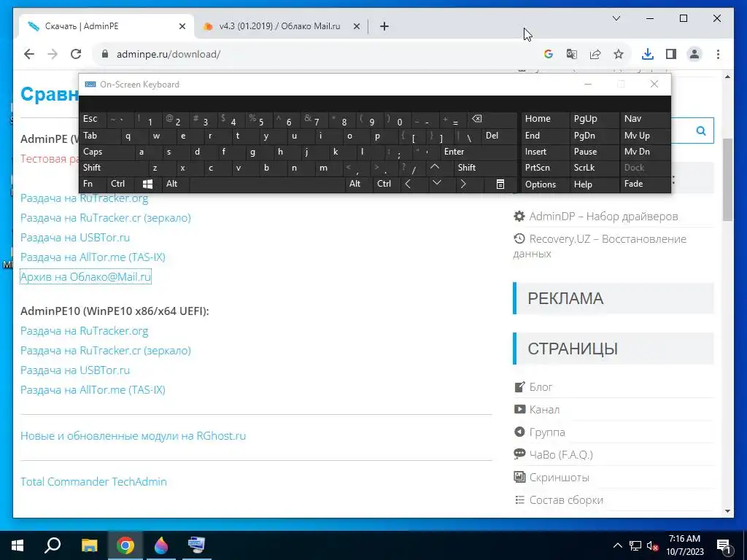Click the Chrome back arrow

coord(29,54)
